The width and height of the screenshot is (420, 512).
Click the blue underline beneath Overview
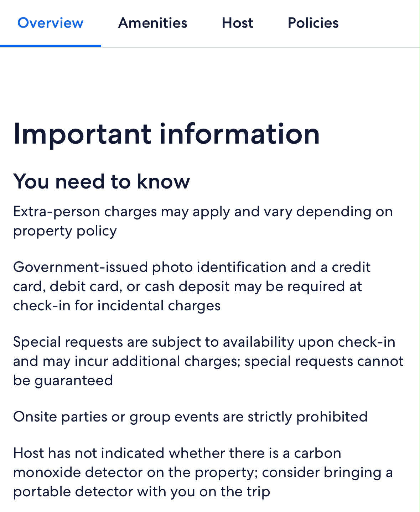coord(50,46)
